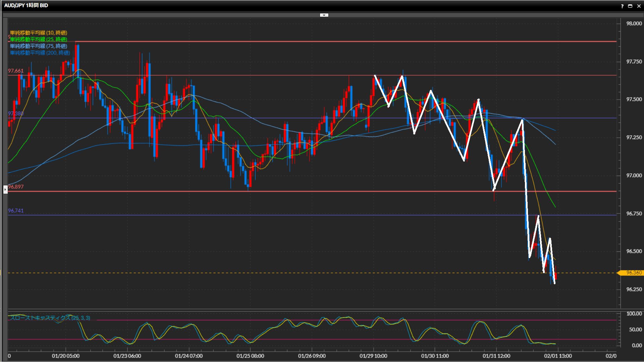The image size is (644, 362).
Task: Click the 01/29 10:00 time axis label
Action: pyautogui.click(x=373, y=356)
